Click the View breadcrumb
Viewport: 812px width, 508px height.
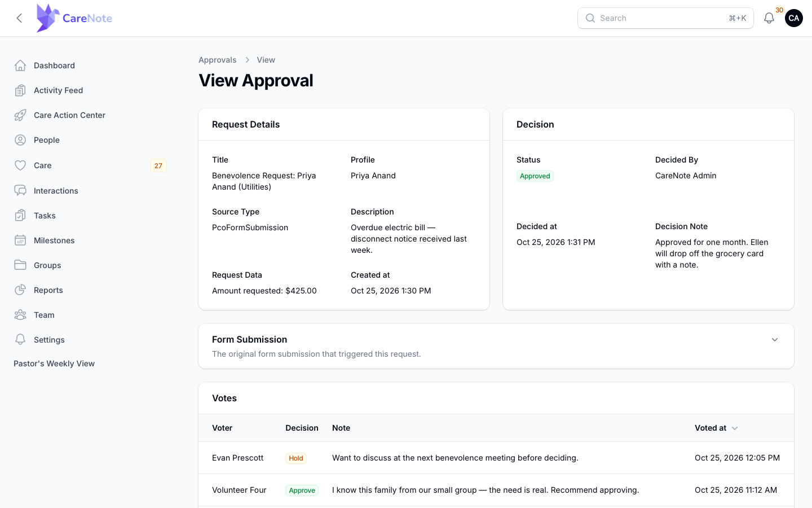pos(266,60)
